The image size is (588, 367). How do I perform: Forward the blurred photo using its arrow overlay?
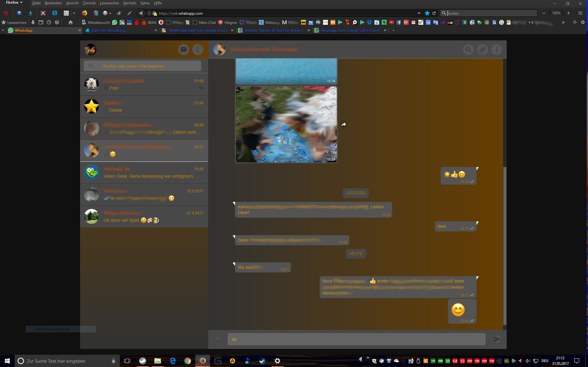343,124
